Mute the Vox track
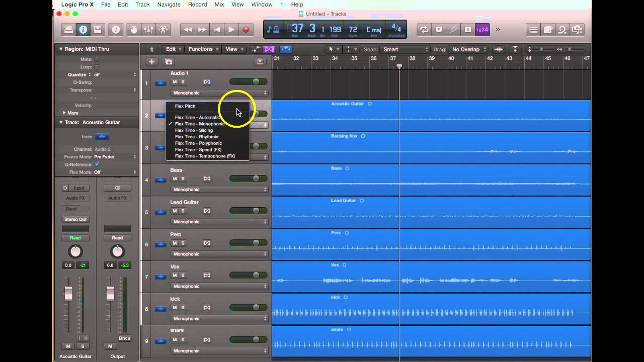Viewport: 644px width, 362px height. tap(175, 275)
